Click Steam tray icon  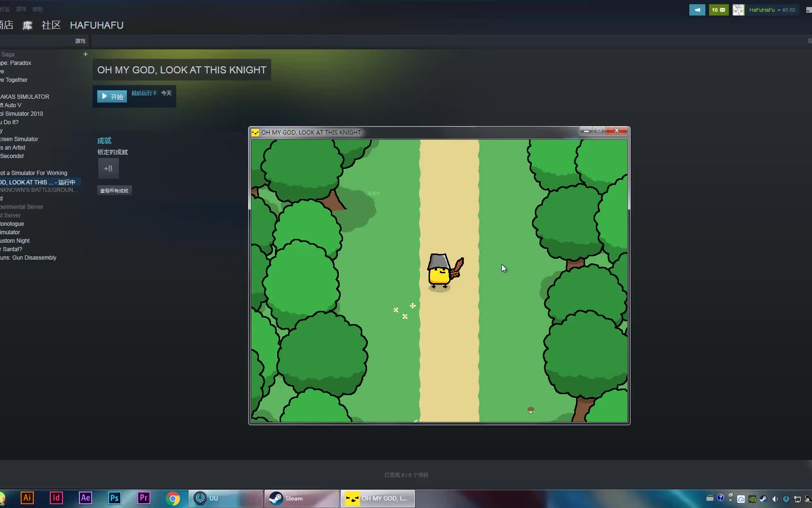pos(763,499)
